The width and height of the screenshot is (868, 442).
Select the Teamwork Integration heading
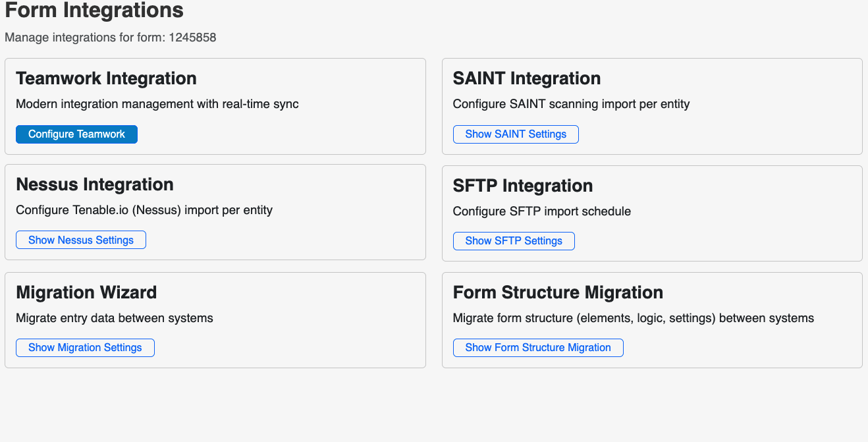pos(106,78)
